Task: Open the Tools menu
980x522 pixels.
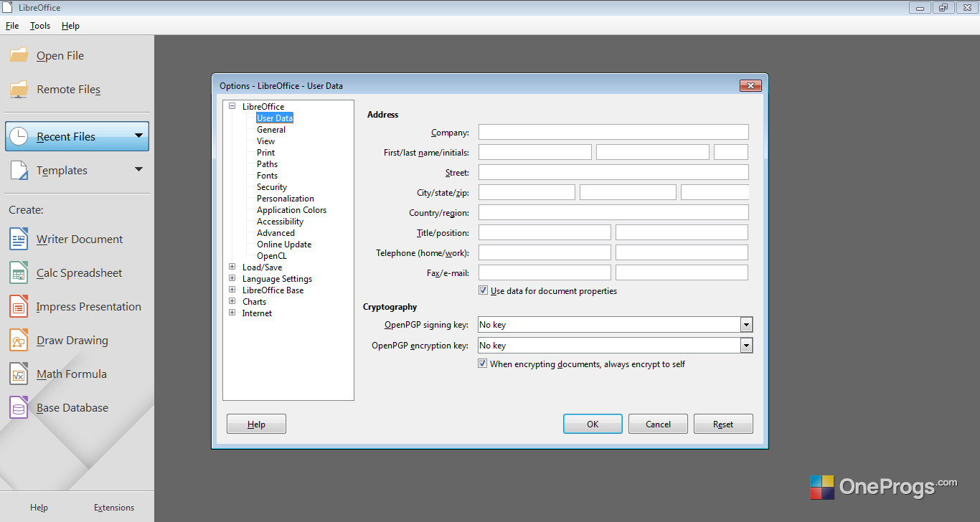Action: [40, 25]
